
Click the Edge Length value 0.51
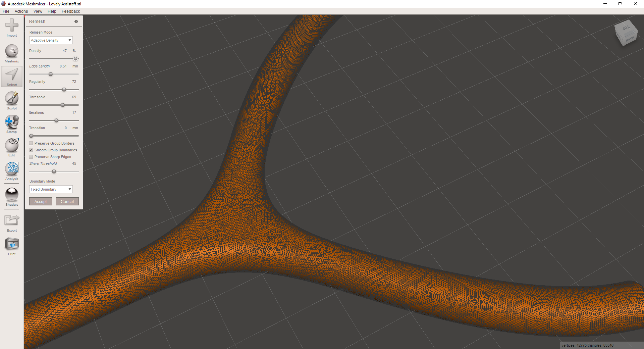coord(63,66)
